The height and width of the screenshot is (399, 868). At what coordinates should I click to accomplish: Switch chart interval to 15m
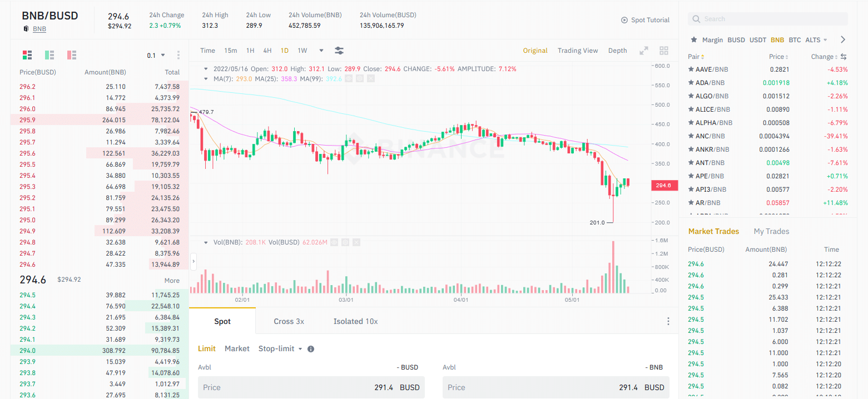click(231, 51)
